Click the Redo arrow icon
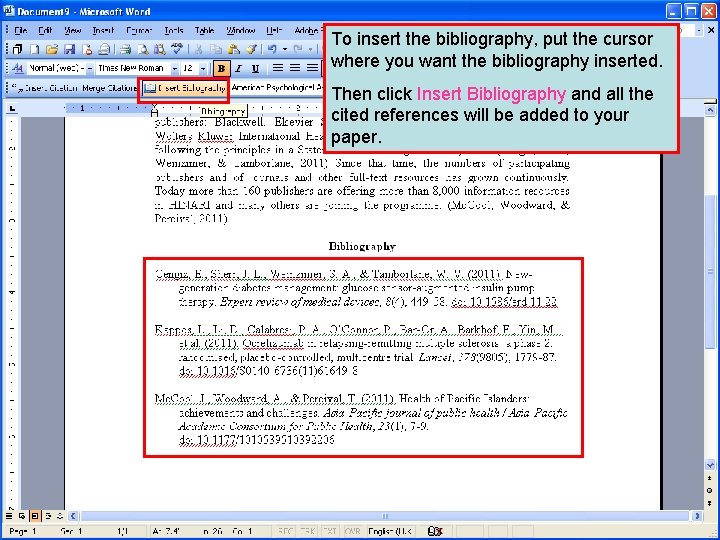 [x=298, y=49]
